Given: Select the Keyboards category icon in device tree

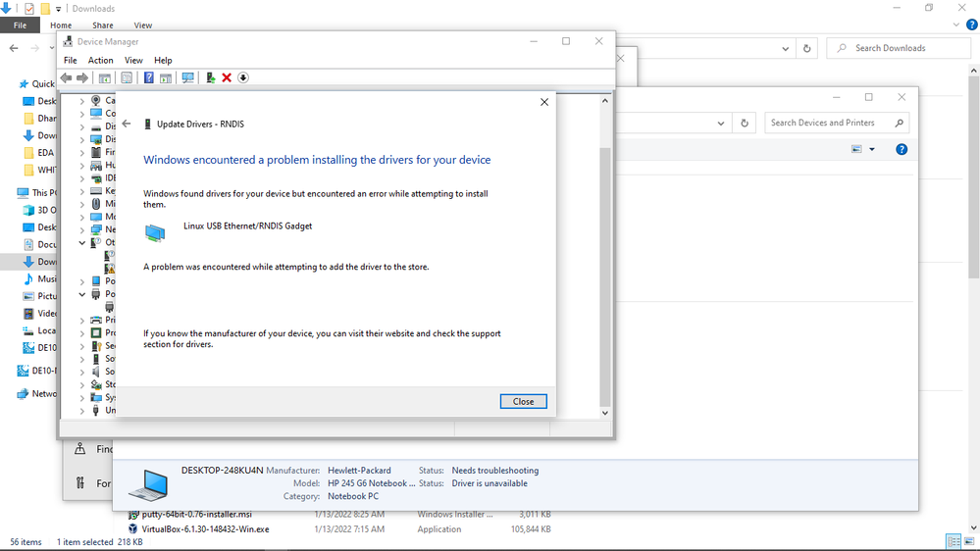Looking at the screenshot, I should click(95, 190).
